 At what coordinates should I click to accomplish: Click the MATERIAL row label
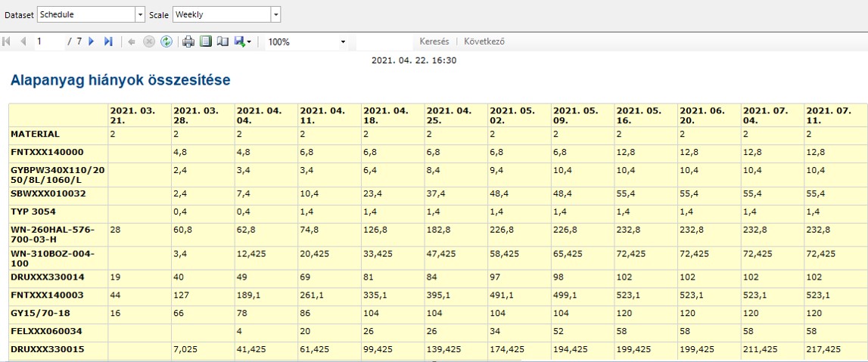(35, 134)
